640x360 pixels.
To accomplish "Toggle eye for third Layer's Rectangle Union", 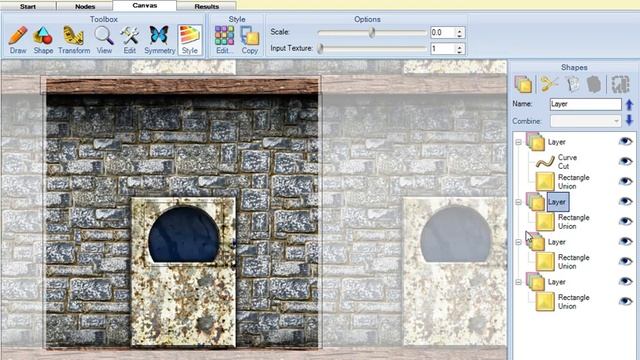I will click(625, 261).
